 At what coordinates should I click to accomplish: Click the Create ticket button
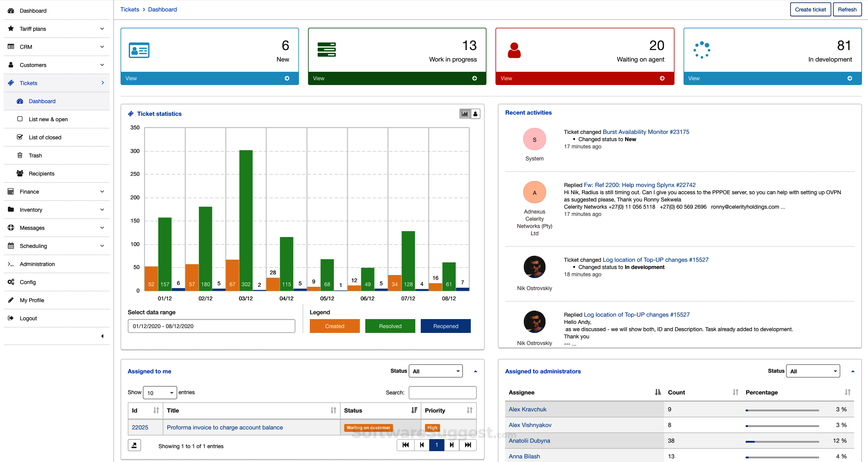(810, 9)
